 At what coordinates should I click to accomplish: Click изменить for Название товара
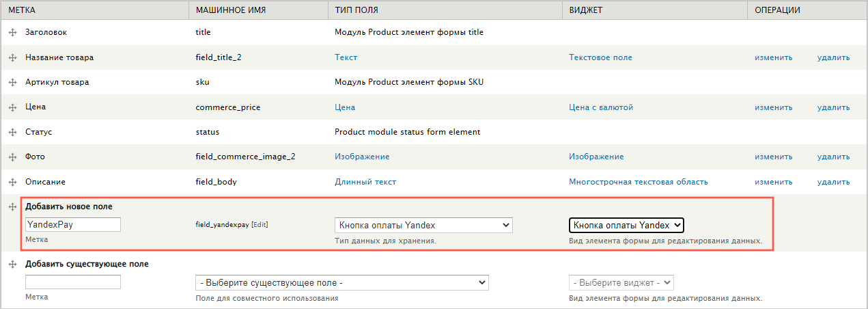(x=773, y=57)
